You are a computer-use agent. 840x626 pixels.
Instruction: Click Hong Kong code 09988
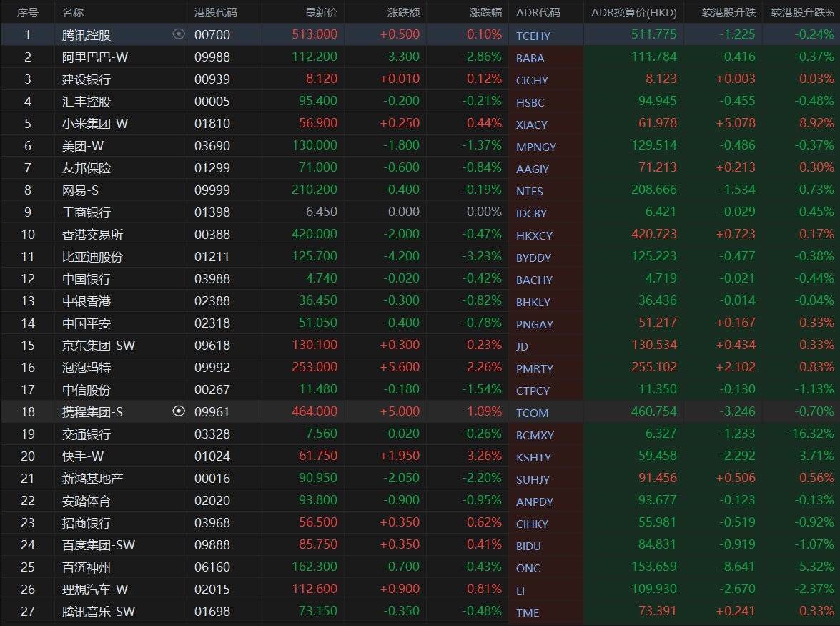212,57
